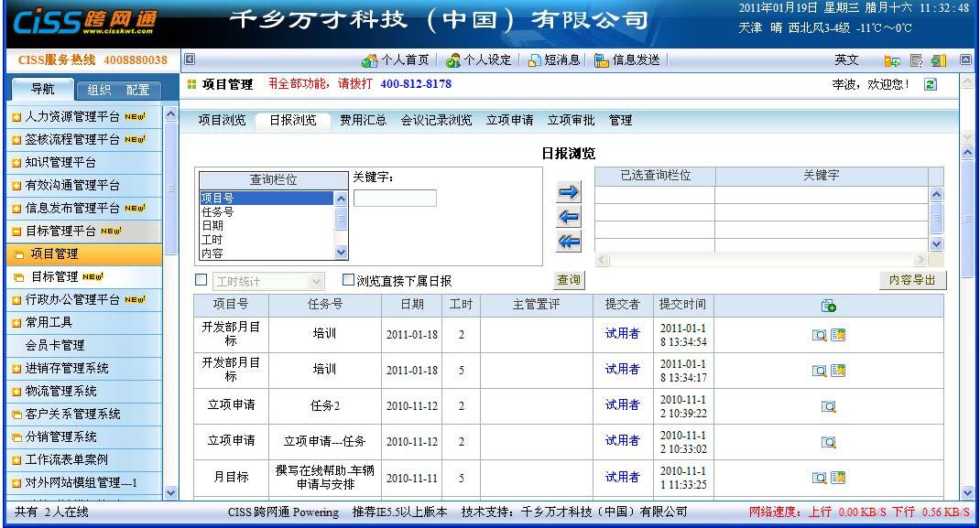Click the right arrow to add a query field
Viewport: 980px width, 528px height.
[568, 191]
